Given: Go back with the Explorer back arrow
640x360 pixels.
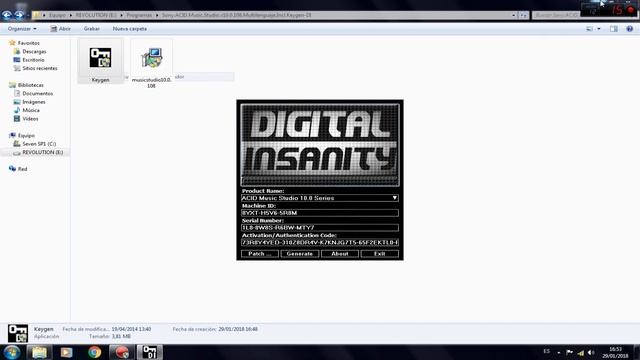Looking at the screenshot, I should 7,15.
